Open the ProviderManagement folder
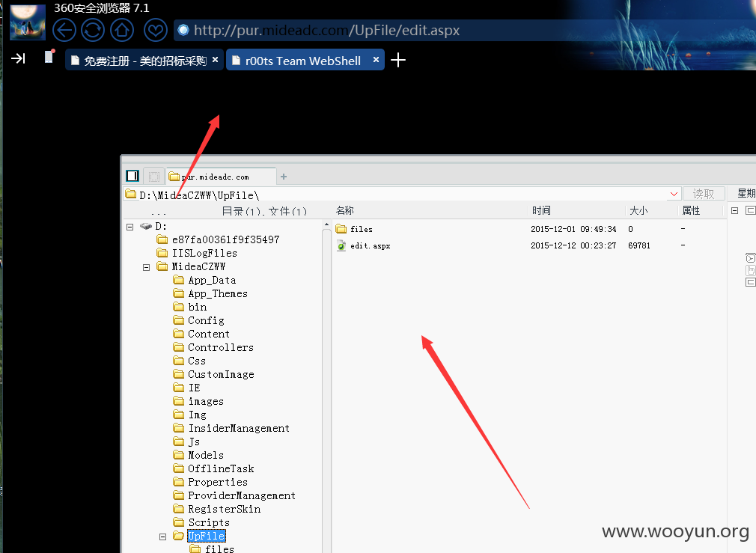 pos(234,496)
